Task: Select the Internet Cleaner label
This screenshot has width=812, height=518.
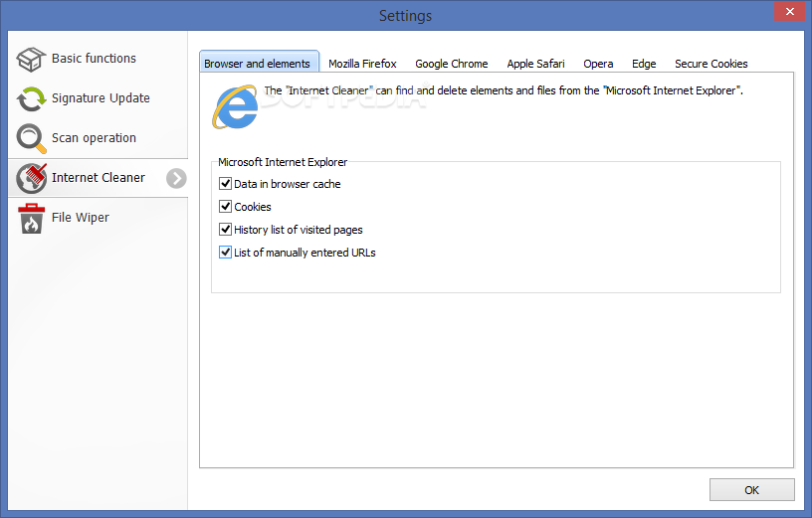Action: tap(99, 178)
